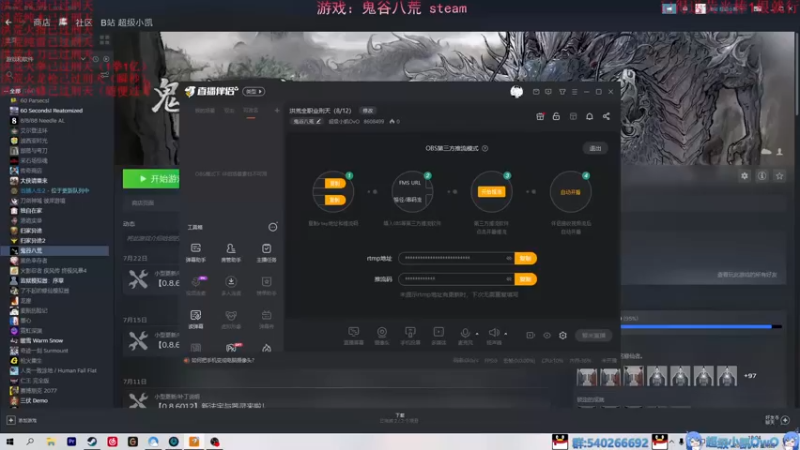The height and width of the screenshot is (450, 800).
Task: Click the streamer avatar in the title bar
Action: click(x=516, y=91)
